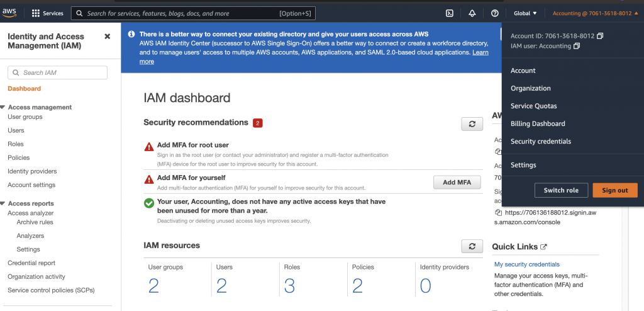This screenshot has width=644, height=311.
Task: Click the Users count 2
Action: point(221,285)
